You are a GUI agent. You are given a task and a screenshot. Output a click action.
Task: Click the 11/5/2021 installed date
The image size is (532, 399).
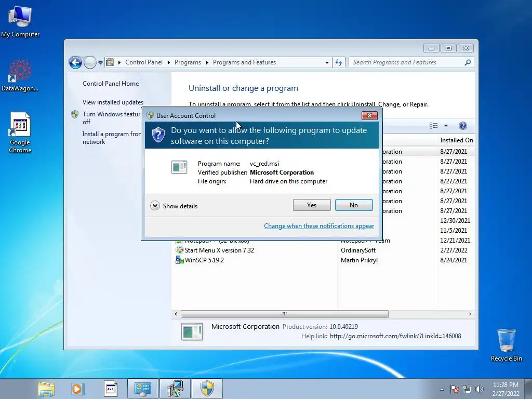(x=453, y=230)
